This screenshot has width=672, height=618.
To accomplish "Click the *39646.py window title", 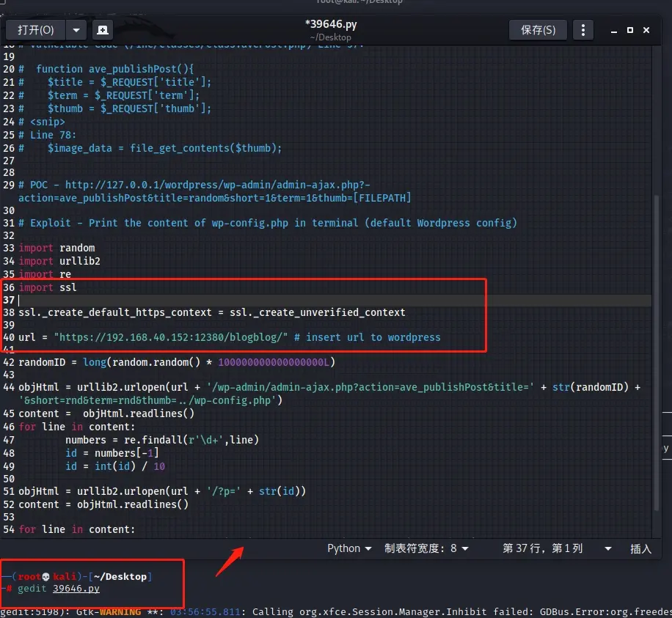I will coord(330,24).
